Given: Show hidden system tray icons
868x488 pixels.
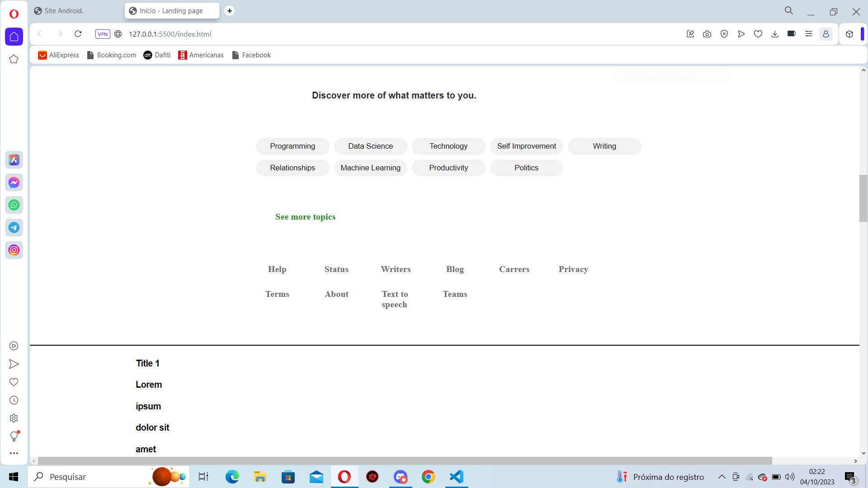Looking at the screenshot, I should [722, 477].
